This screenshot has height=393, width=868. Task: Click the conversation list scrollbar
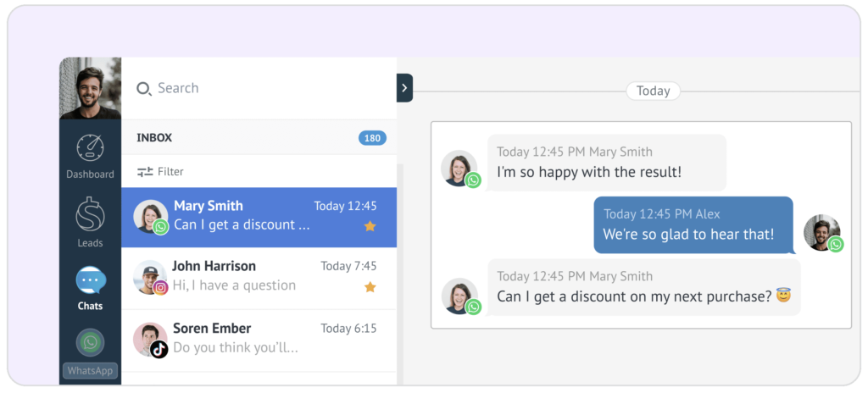point(400,271)
